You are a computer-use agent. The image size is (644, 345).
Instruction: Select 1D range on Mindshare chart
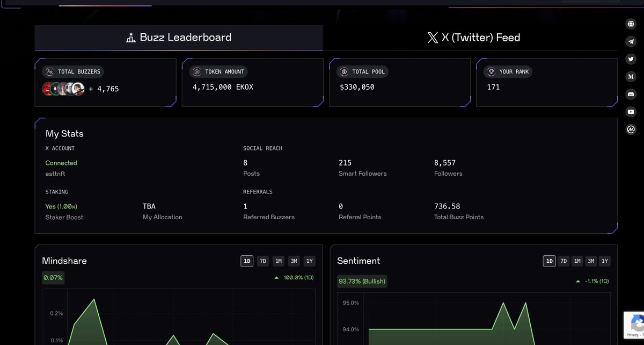247,261
